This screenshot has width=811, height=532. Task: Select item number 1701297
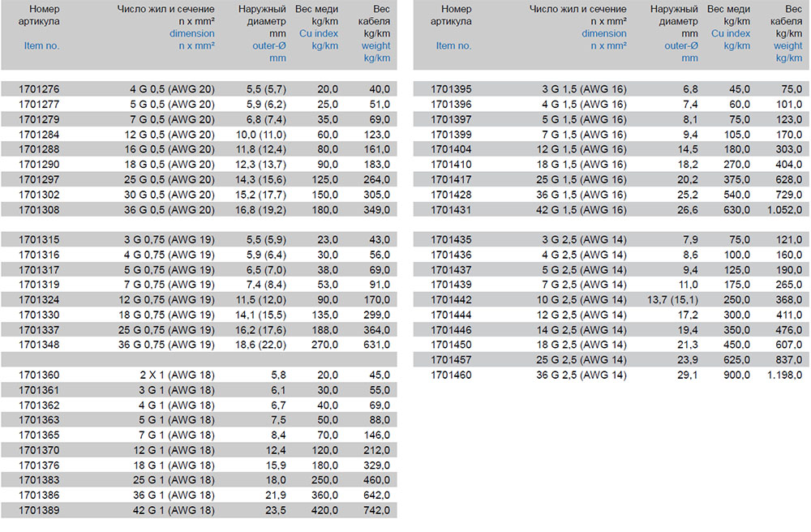39,179
